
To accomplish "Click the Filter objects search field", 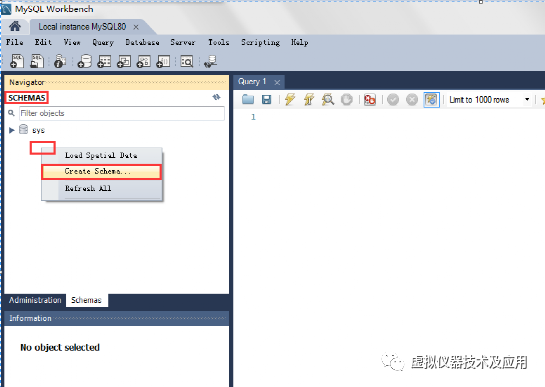I will pyautogui.click(x=122, y=113).
